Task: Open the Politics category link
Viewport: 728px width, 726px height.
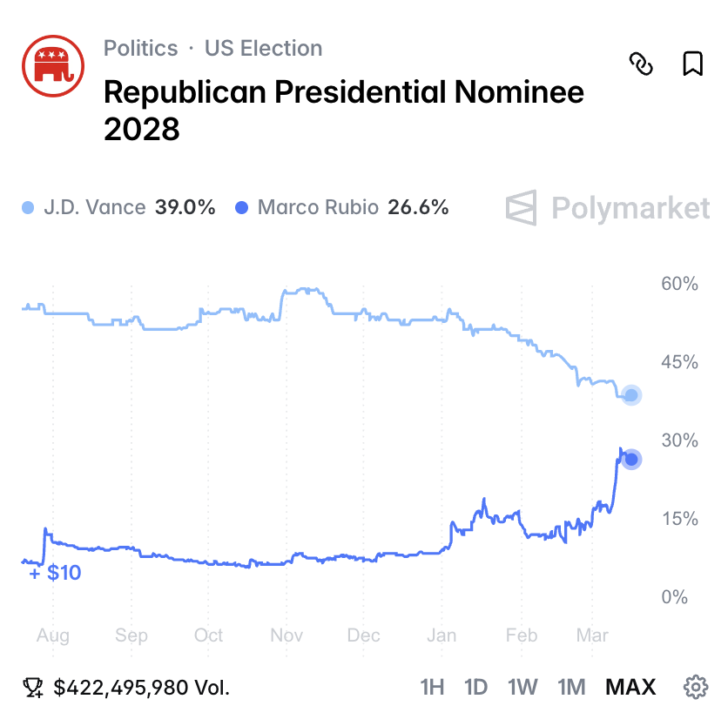Action: coord(140,48)
